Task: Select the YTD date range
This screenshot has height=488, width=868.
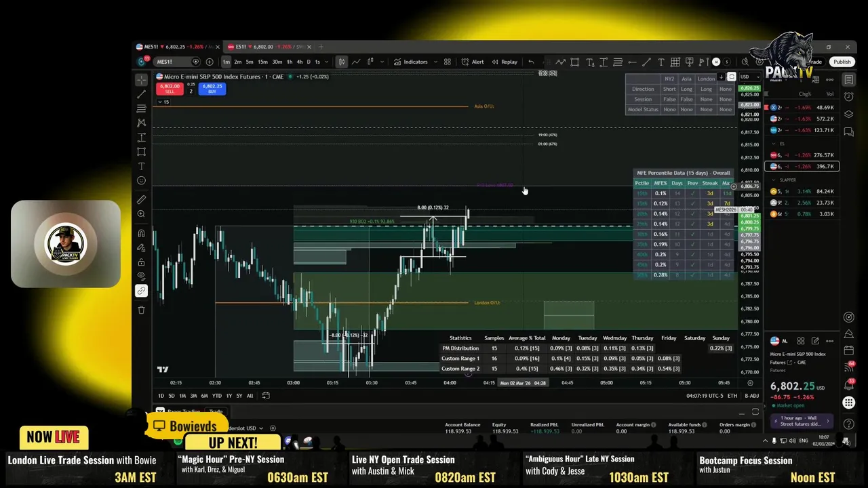Action: tap(216, 396)
